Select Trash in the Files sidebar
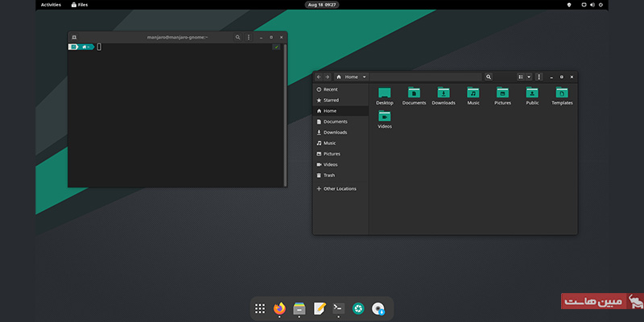The width and height of the screenshot is (644, 322). pos(329,175)
